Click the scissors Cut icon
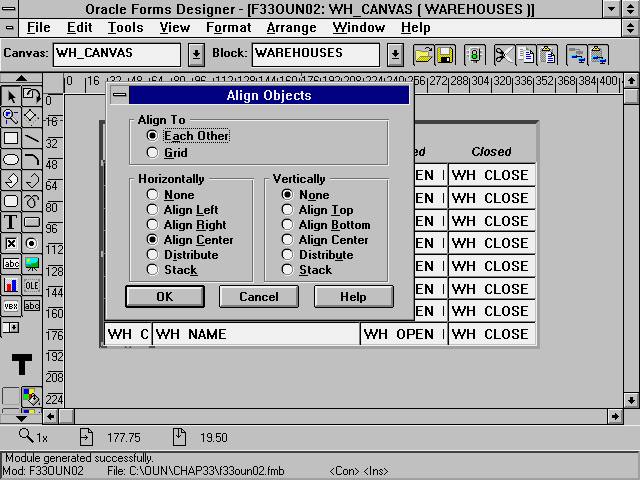This screenshot has height=480, width=640. [x=505, y=54]
